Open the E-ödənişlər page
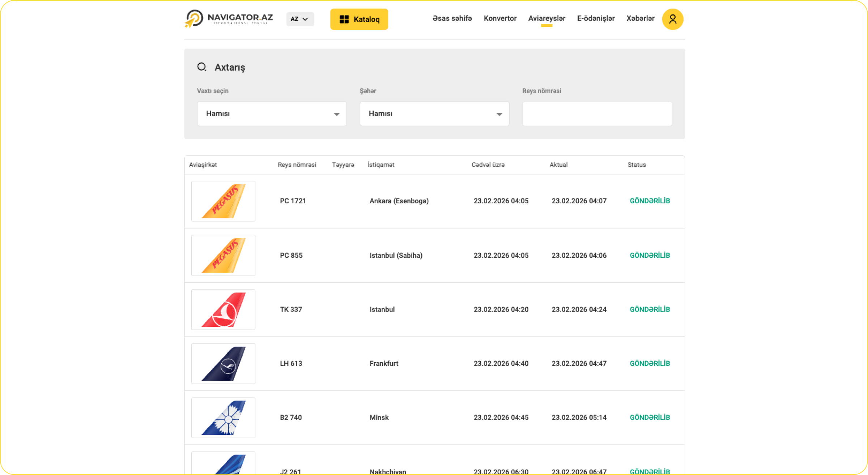Image resolution: width=868 pixels, height=475 pixels. [x=596, y=18]
